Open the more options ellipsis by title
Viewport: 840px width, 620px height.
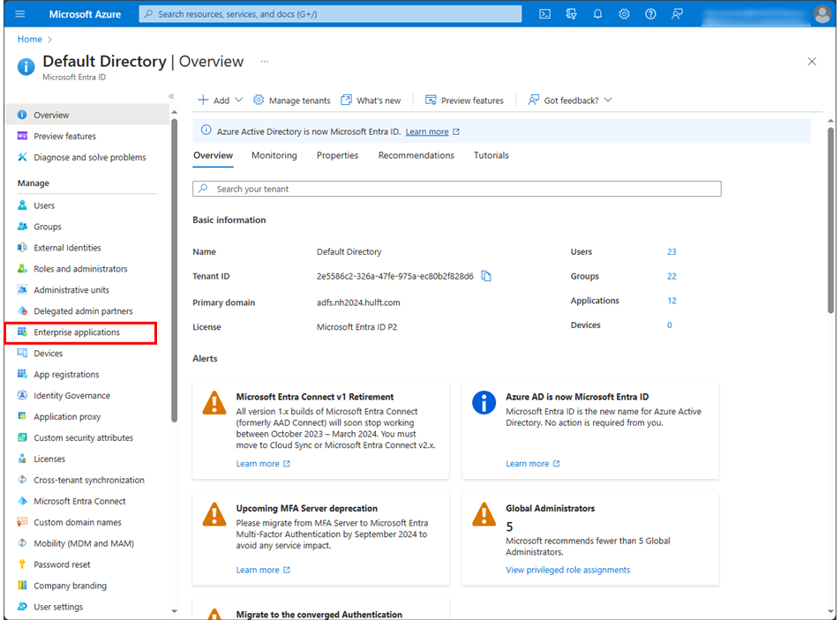click(265, 62)
